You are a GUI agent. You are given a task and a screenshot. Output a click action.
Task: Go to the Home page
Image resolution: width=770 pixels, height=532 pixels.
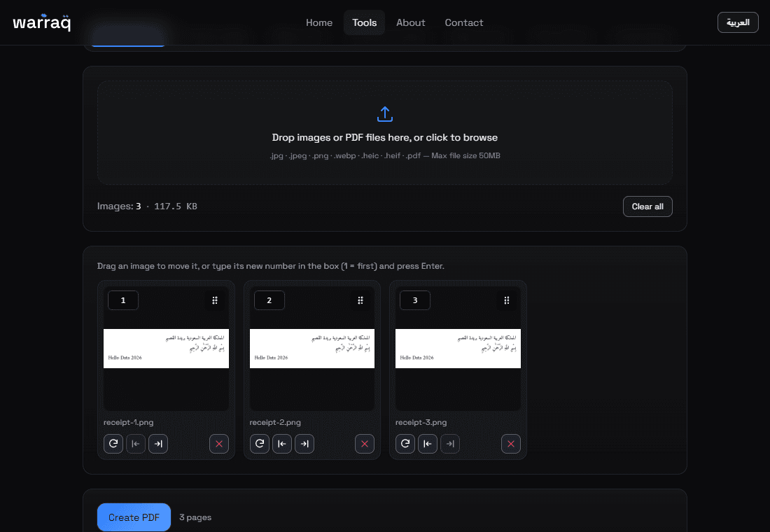point(319,22)
